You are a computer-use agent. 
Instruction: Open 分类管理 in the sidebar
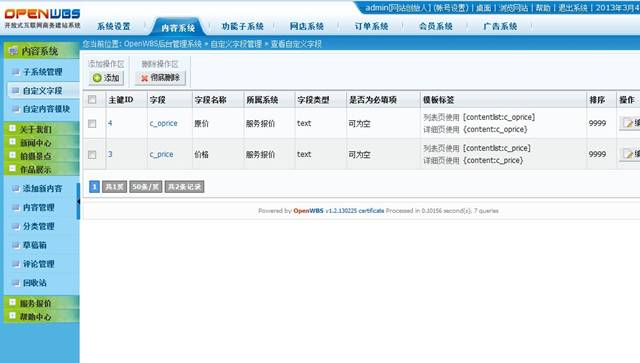[39, 226]
